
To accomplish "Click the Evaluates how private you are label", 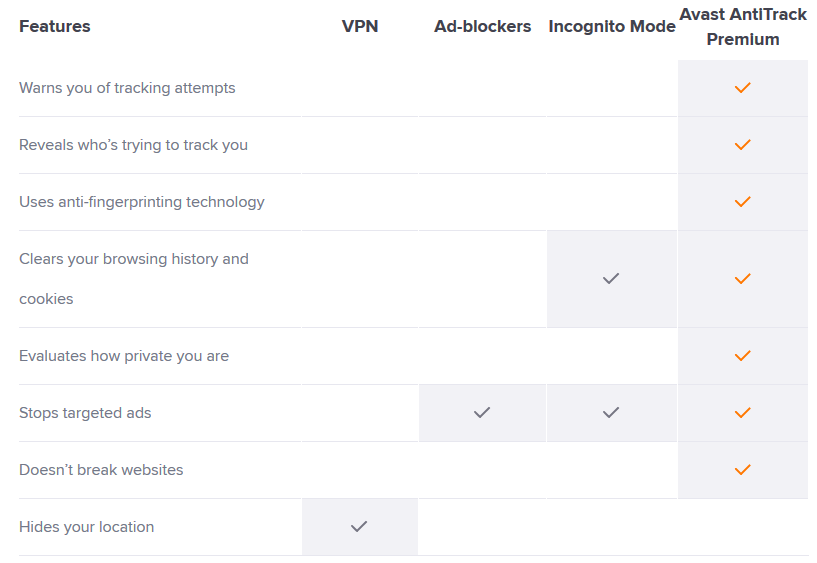I will point(124,356).
